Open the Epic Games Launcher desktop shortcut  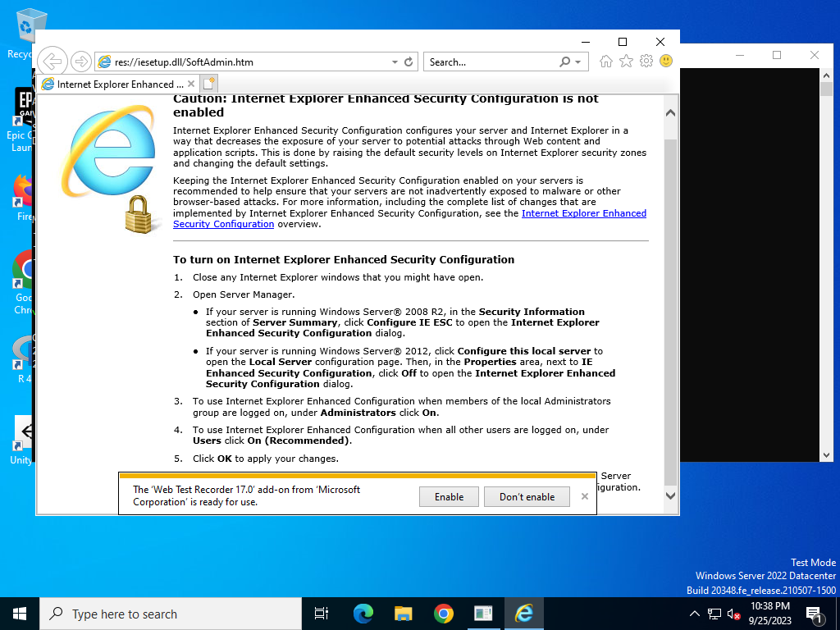coord(21,121)
